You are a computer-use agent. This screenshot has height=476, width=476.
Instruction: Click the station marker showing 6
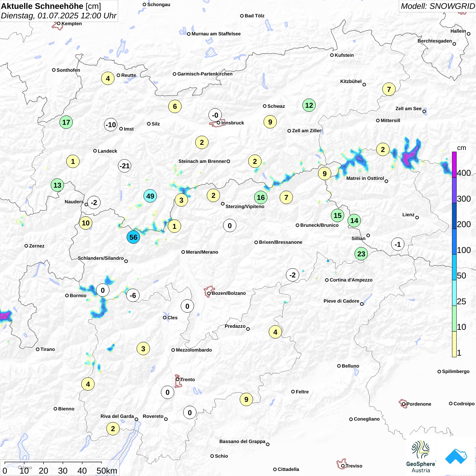pos(175,106)
